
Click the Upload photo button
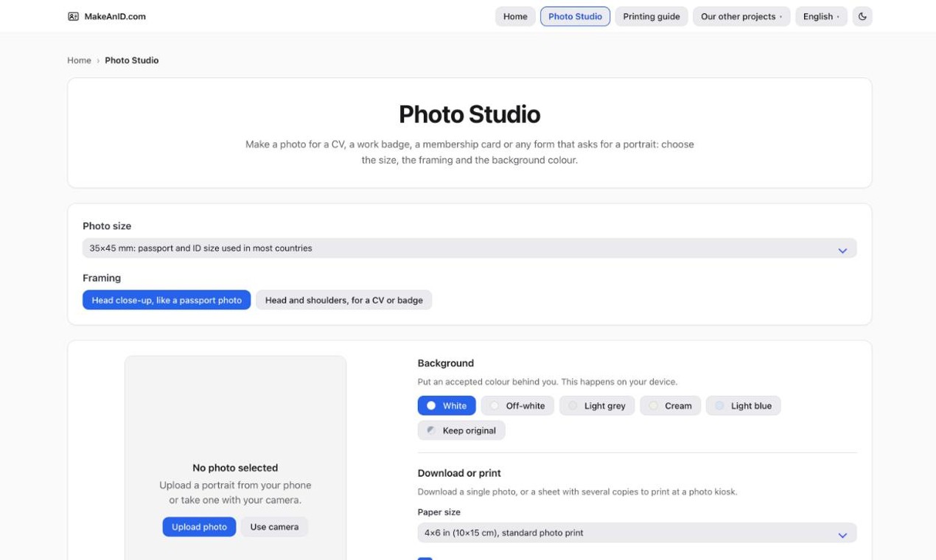pos(199,527)
